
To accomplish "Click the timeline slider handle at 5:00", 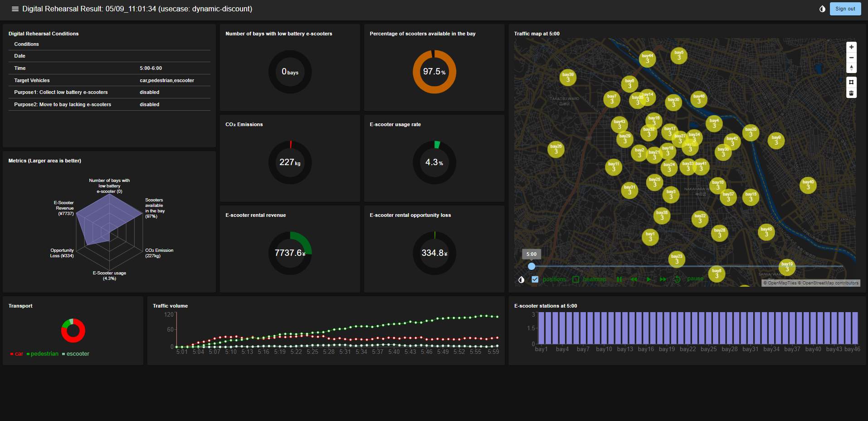I will [531, 266].
